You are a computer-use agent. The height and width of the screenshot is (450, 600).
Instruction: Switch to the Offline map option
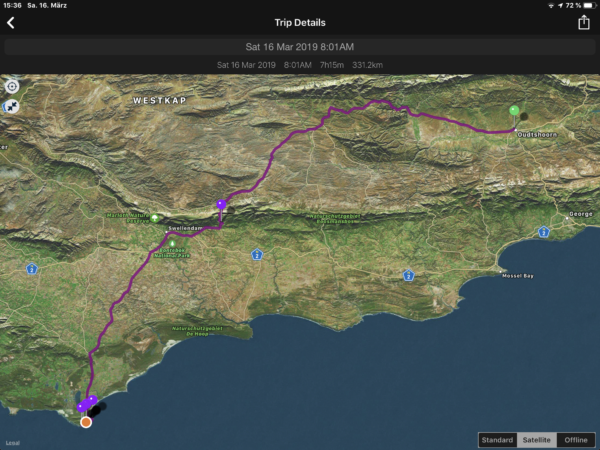click(575, 440)
